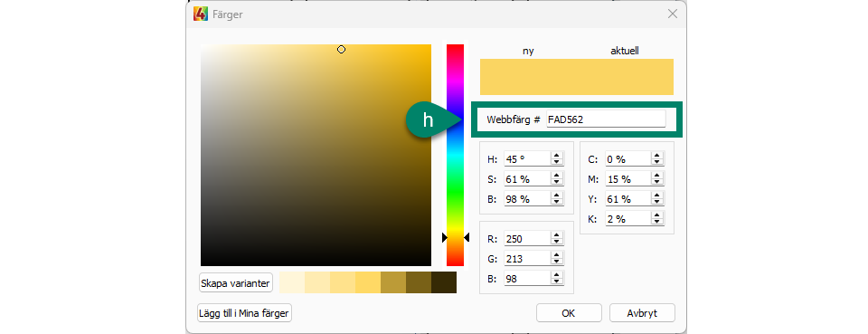The image size is (868, 334).
Task: Click the K black value field
Action: pos(627,219)
